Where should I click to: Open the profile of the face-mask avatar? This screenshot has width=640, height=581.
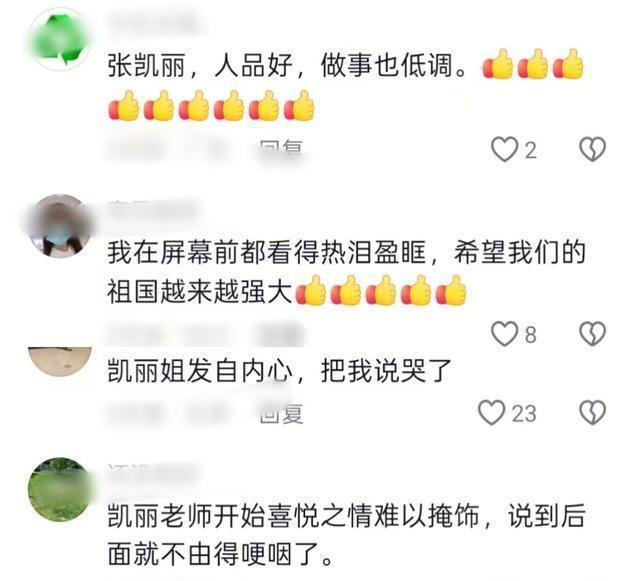[60, 226]
